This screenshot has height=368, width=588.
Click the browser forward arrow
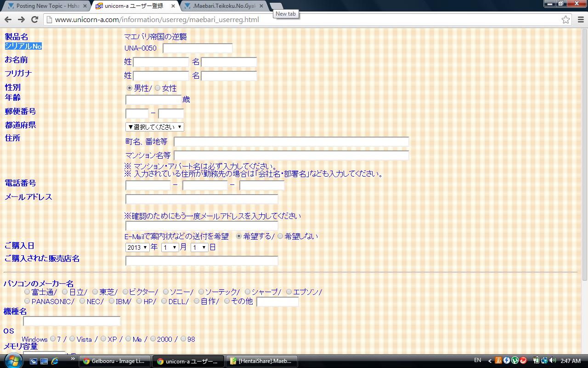[x=21, y=19]
